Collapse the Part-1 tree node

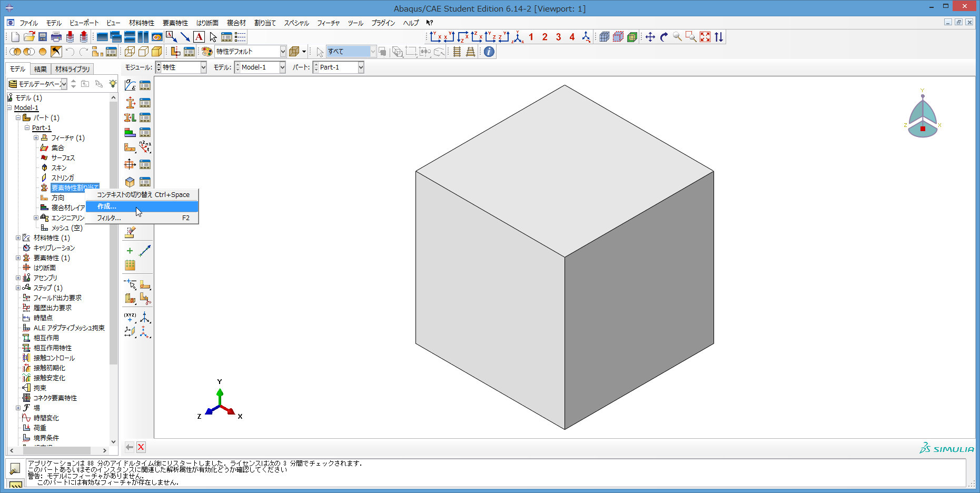pyautogui.click(x=27, y=128)
